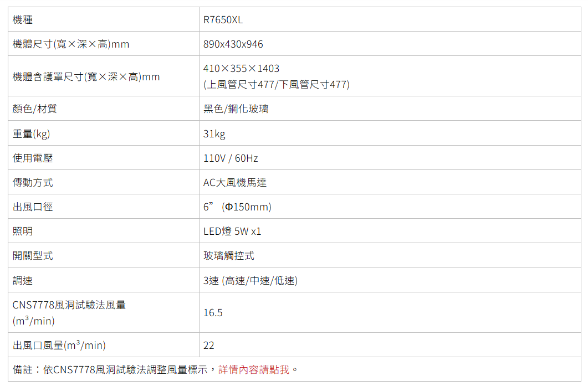The width and height of the screenshot is (588, 386).
Task: Click the model number R7650XL cell
Action: (223, 20)
